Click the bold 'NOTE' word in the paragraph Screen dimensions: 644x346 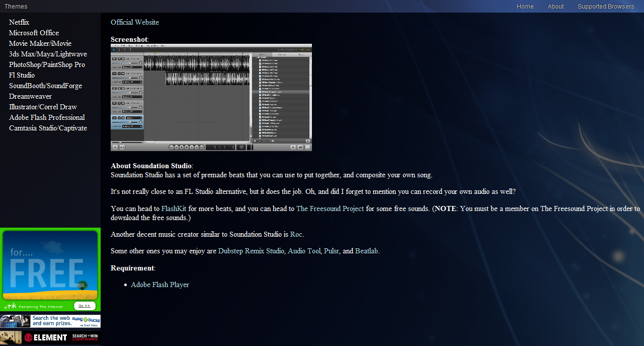(445, 209)
